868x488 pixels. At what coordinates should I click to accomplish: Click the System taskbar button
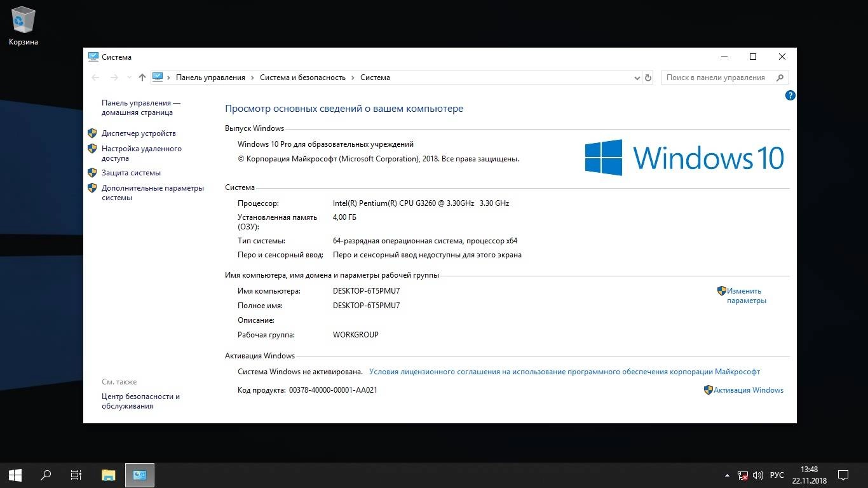(140, 475)
